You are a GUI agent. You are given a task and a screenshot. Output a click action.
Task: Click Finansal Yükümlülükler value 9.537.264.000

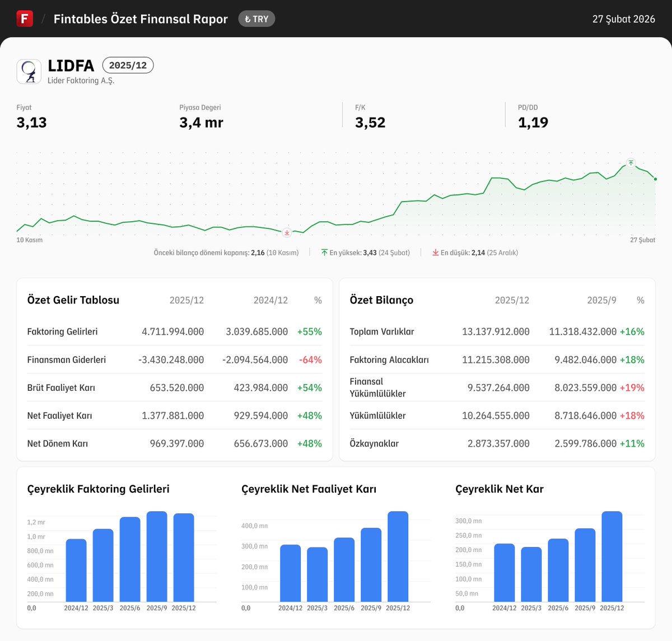(x=498, y=387)
